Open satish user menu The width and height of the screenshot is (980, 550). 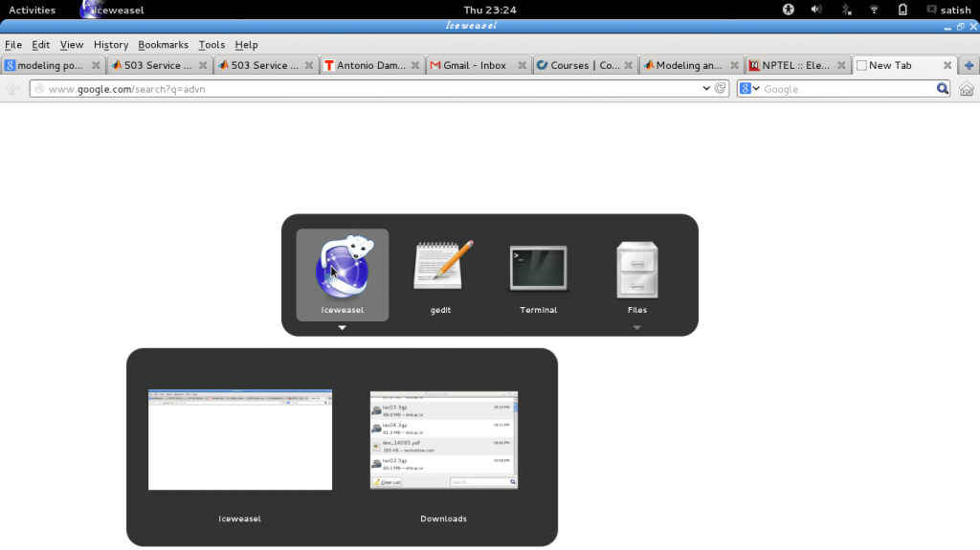[948, 10]
